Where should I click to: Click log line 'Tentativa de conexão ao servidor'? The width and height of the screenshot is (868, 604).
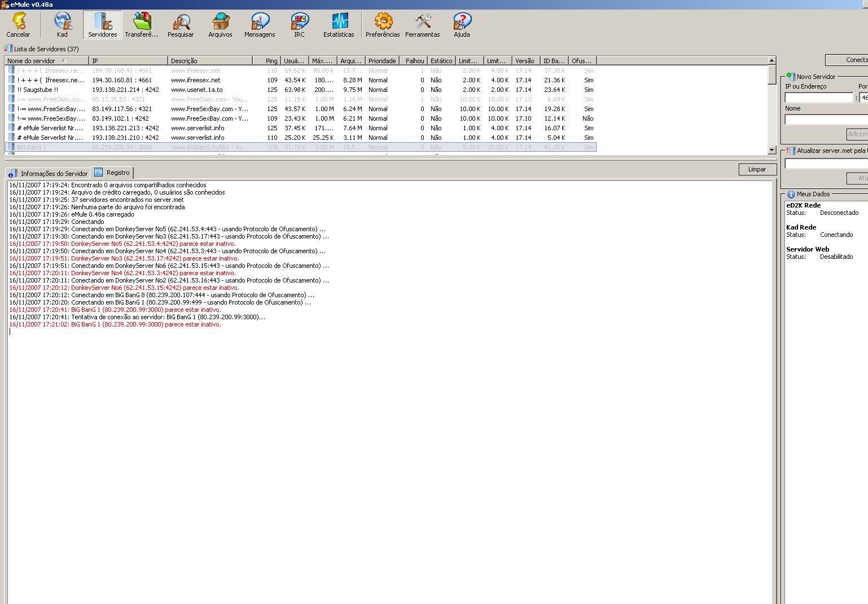pyautogui.click(x=137, y=317)
